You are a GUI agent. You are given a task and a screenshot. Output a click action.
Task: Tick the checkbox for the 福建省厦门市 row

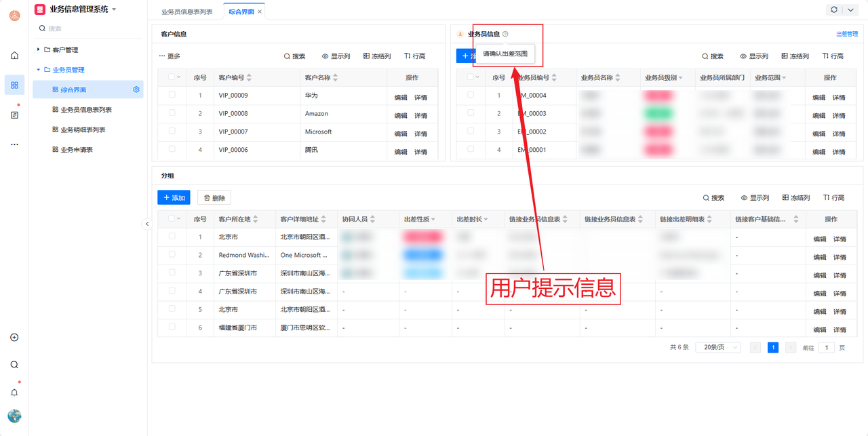(172, 328)
